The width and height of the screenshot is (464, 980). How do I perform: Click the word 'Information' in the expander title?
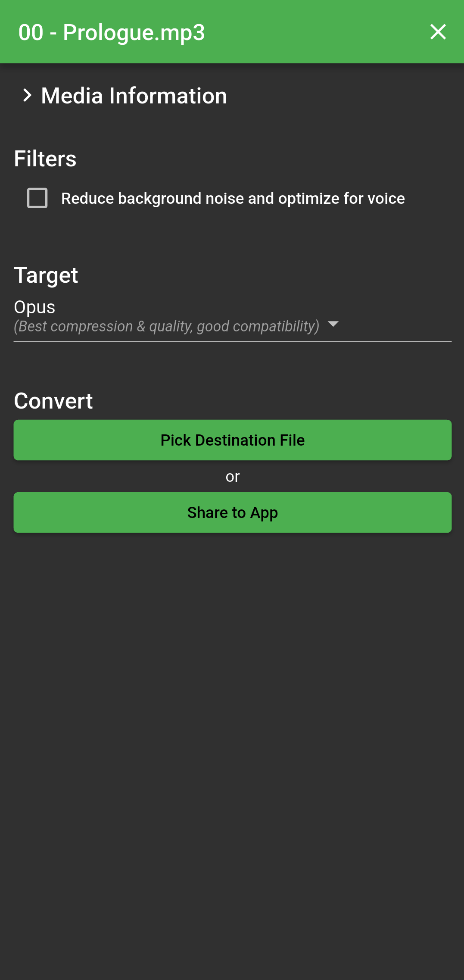(168, 96)
